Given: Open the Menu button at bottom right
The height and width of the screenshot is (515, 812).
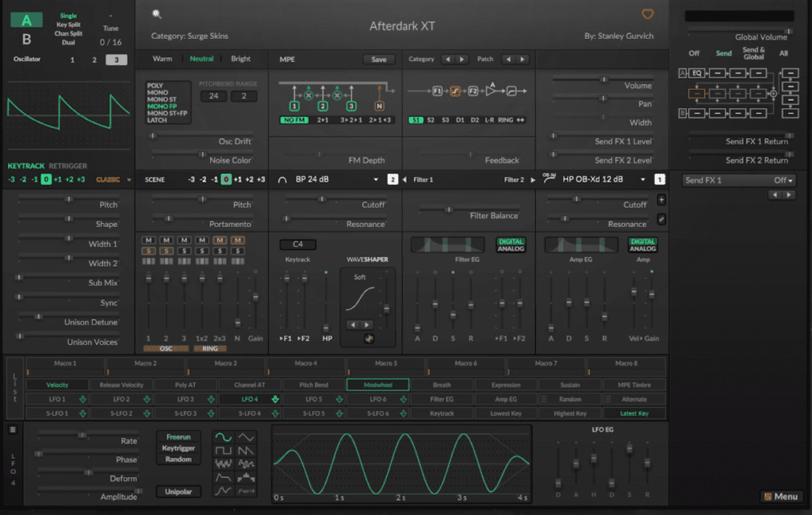Looking at the screenshot, I should [x=780, y=497].
